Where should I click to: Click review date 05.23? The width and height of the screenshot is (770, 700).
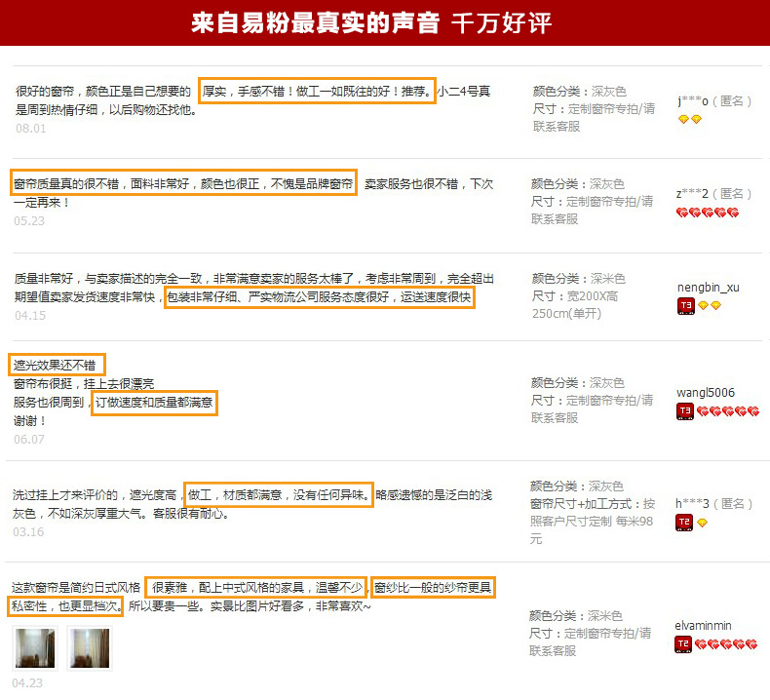(x=29, y=221)
